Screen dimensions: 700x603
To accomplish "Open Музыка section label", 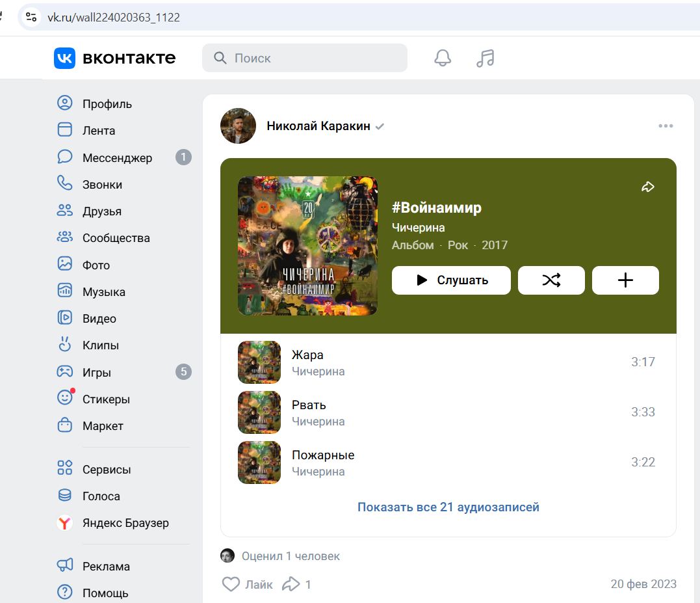I will coord(103,291).
